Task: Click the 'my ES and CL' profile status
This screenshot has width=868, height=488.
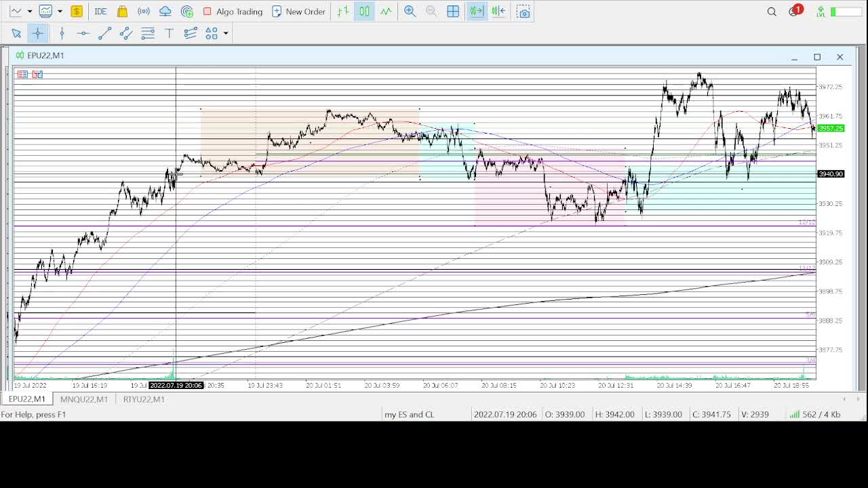Action: tap(409, 414)
